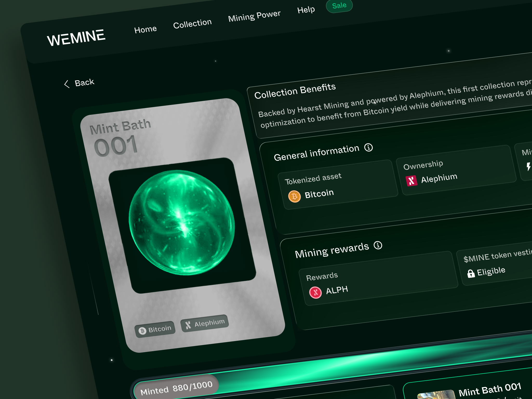Click the Back arrow chevron
Viewport: 532px width, 399px height.
click(x=66, y=84)
